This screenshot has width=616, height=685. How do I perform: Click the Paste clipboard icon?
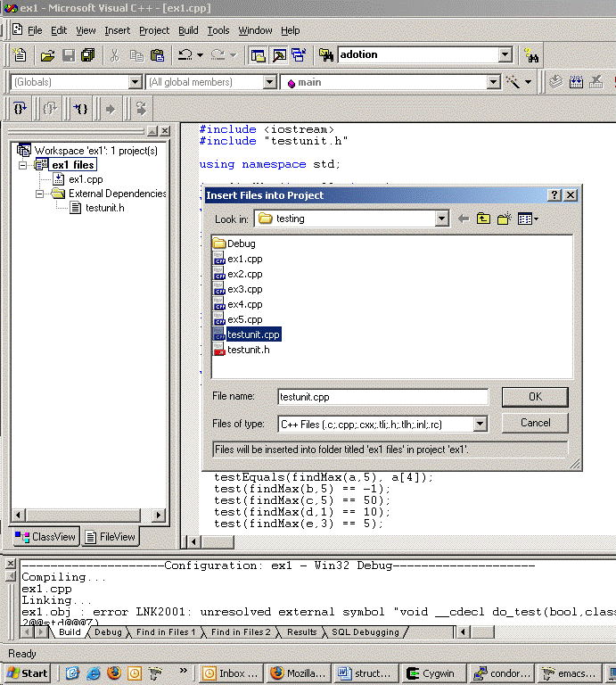tap(157, 55)
